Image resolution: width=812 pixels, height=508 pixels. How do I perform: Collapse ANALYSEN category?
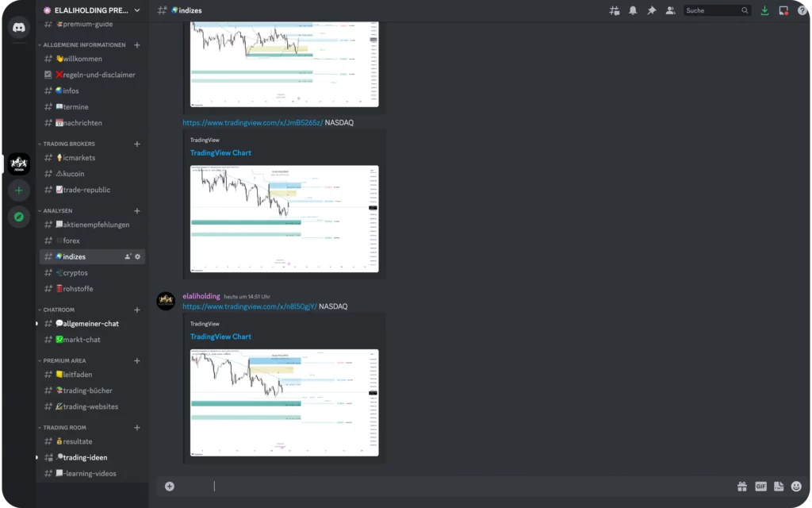coord(55,211)
